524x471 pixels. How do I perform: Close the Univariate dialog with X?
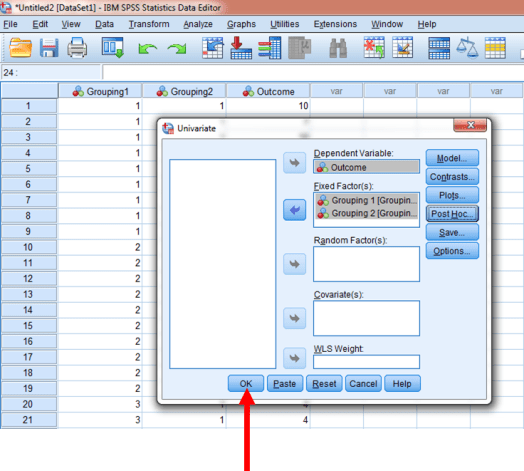(x=470, y=125)
